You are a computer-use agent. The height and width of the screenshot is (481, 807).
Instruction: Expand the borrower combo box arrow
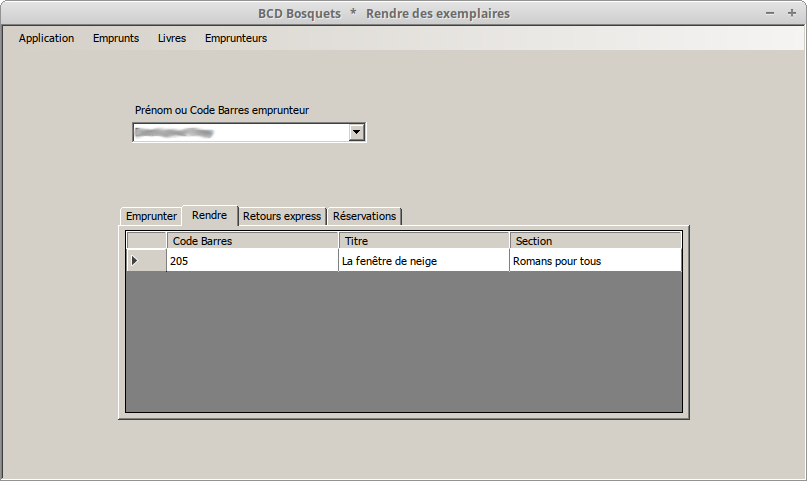coord(356,132)
